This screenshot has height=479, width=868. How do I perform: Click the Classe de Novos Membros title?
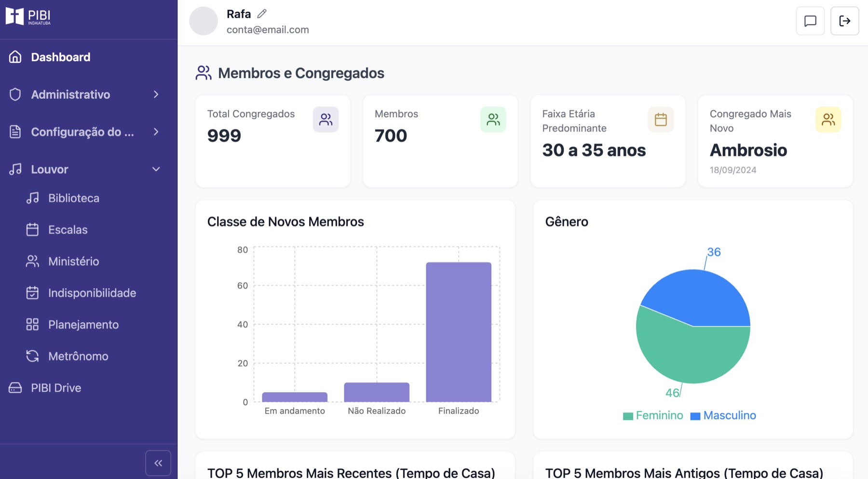(x=285, y=222)
